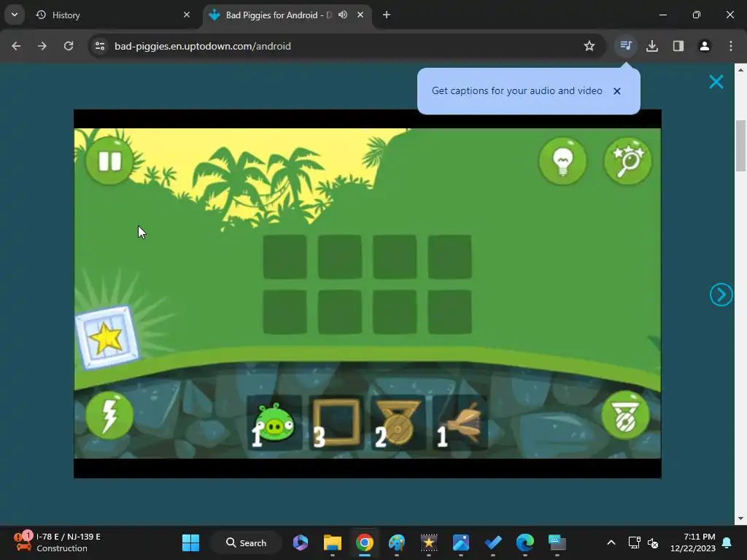
Task: Click the page vertical scrollbar thumb
Action: [740, 145]
